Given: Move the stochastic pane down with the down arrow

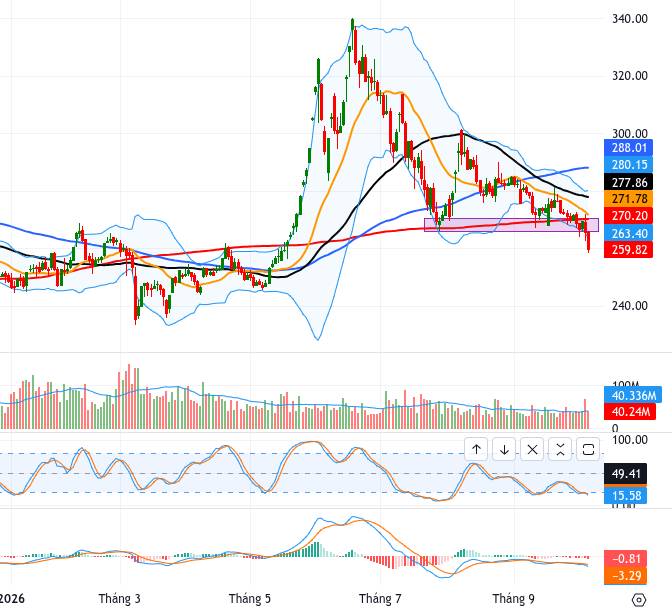Looking at the screenshot, I should pyautogui.click(x=504, y=449).
